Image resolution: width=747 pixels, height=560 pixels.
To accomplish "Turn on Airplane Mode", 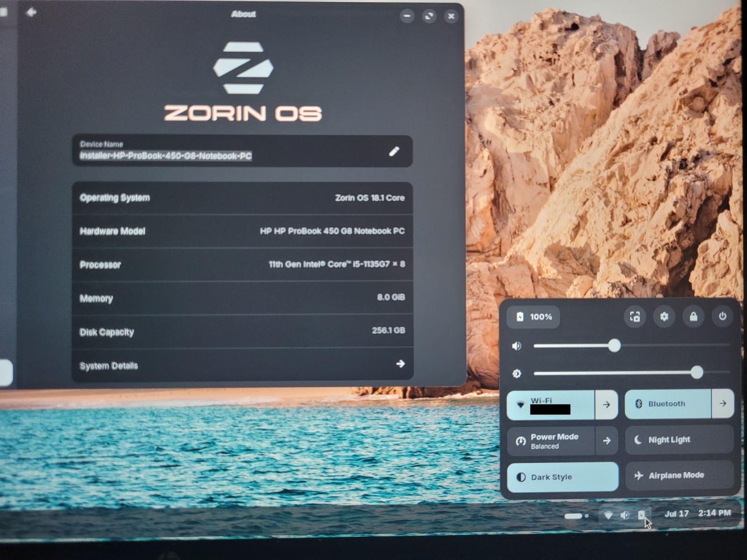I will 679,476.
